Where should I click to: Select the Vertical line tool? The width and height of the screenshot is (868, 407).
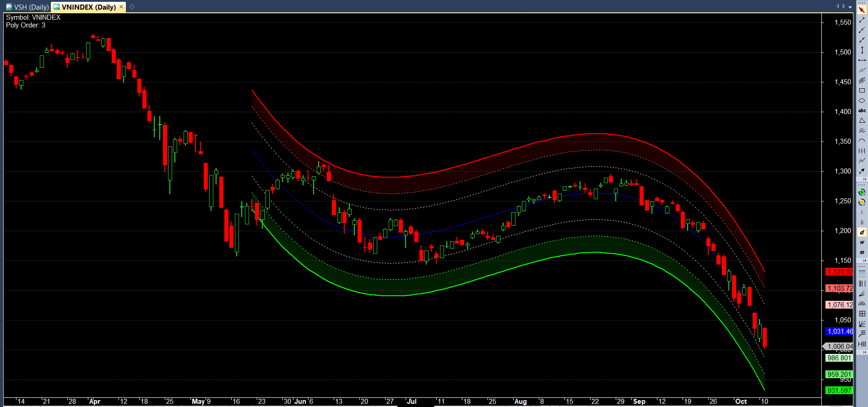[x=862, y=50]
